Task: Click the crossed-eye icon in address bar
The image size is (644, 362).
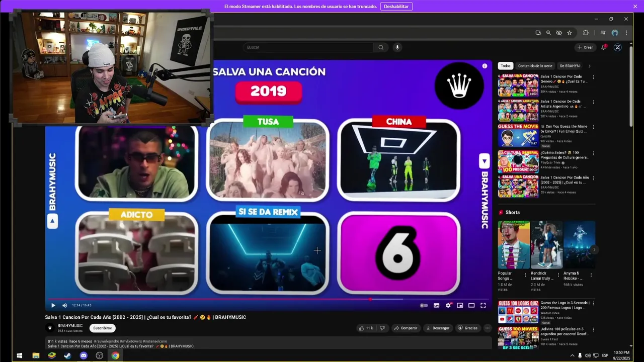Action: [x=559, y=33]
